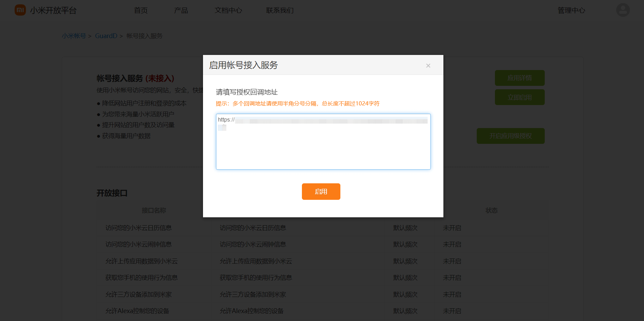Close the 启用帐号接入服务 dialog

[428, 66]
